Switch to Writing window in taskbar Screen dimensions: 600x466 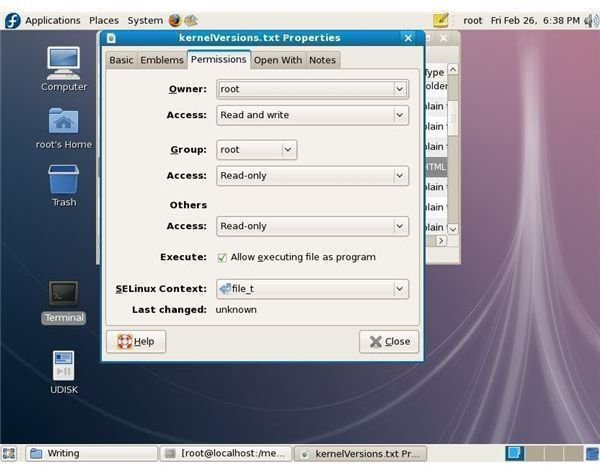point(92,454)
